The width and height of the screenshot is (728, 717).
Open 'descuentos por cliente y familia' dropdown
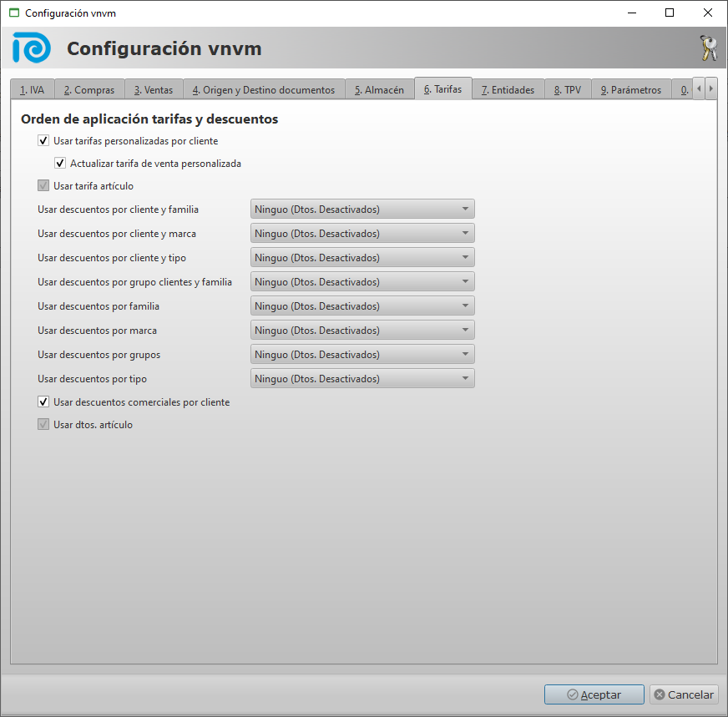click(x=362, y=210)
